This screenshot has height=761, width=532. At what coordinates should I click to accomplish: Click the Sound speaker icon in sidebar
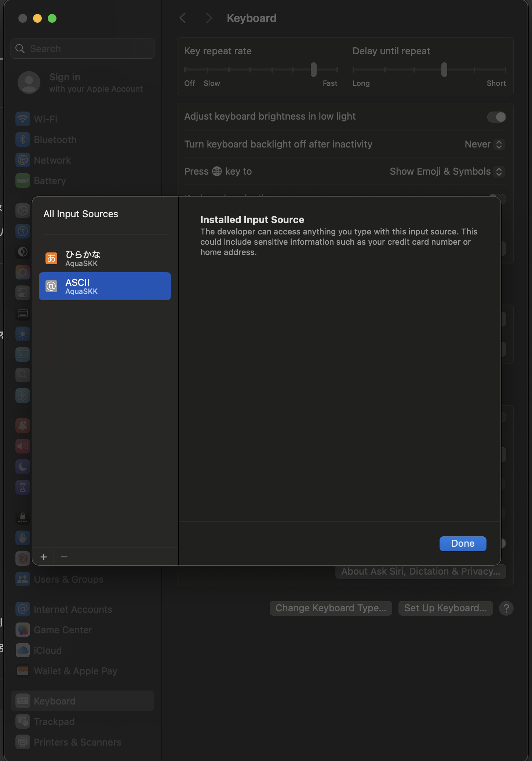pos(23,446)
